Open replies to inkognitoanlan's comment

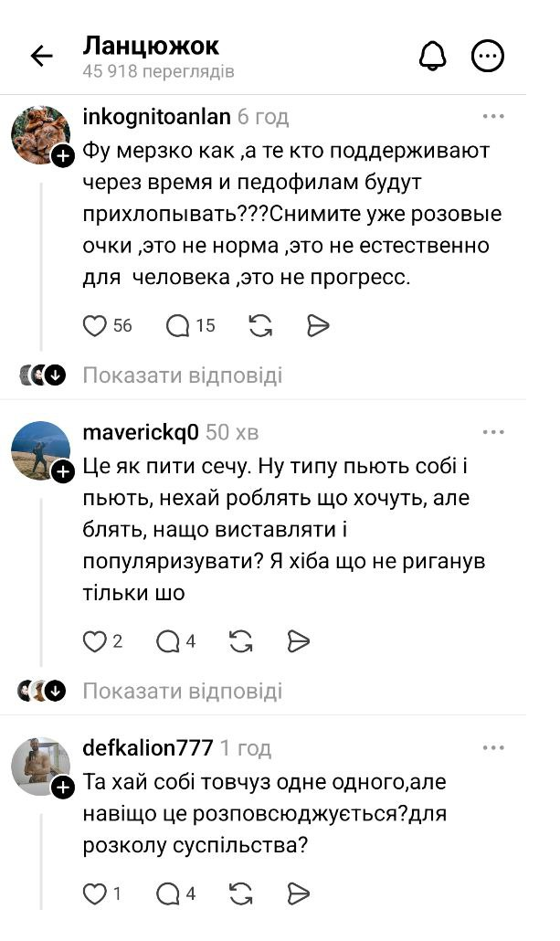(179, 325)
